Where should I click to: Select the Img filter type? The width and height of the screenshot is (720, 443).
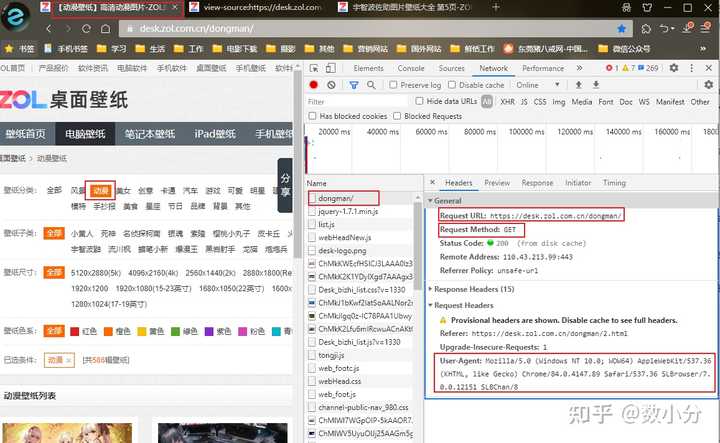pyautogui.click(x=559, y=102)
